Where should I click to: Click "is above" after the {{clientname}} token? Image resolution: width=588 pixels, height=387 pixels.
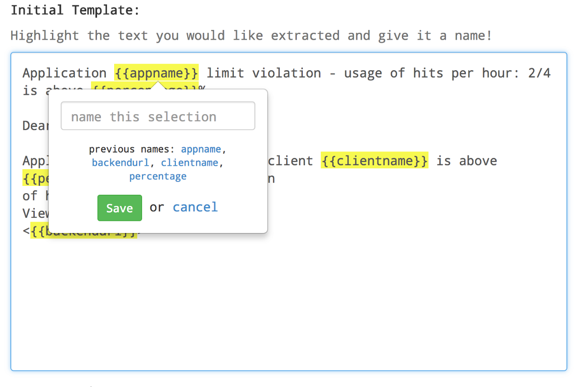click(x=466, y=161)
